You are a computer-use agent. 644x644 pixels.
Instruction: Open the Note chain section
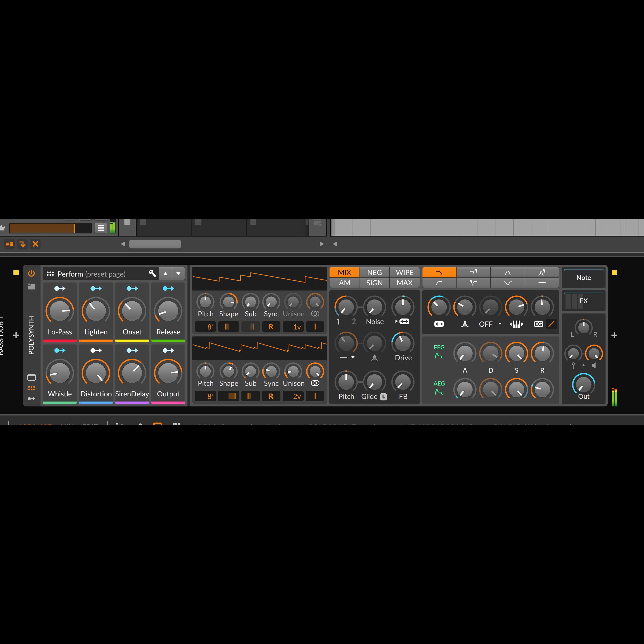(583, 277)
